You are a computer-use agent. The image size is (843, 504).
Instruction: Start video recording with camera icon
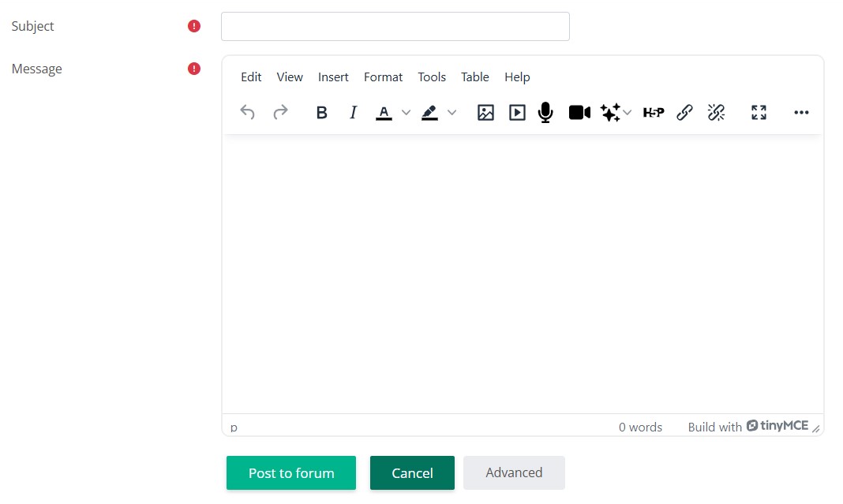tap(579, 113)
